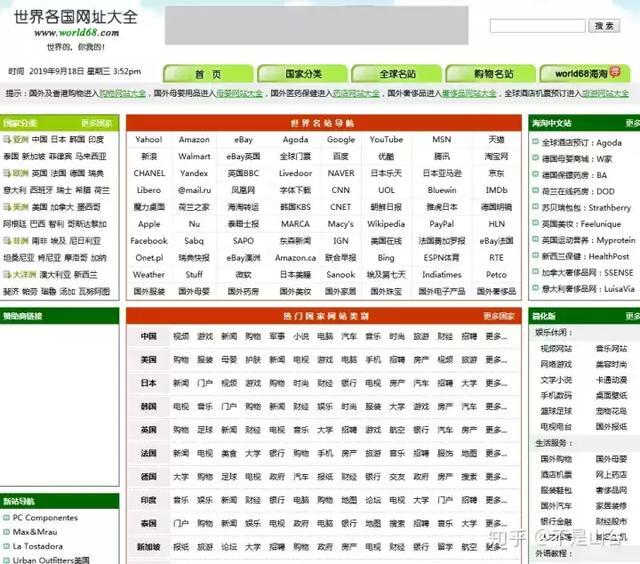The height and width of the screenshot is (564, 640).
Task: Click the gray banner at page top
Action: [x=316, y=25]
